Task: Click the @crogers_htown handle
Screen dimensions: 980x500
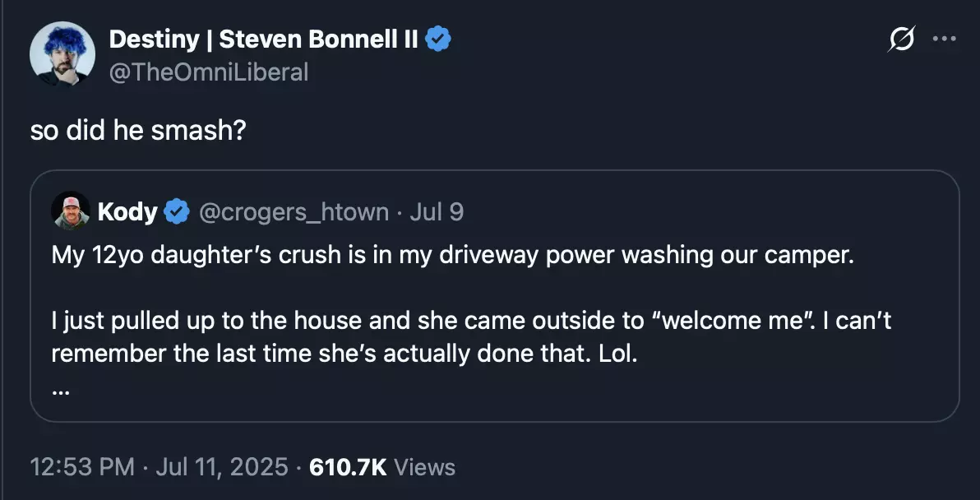Action: (x=294, y=212)
